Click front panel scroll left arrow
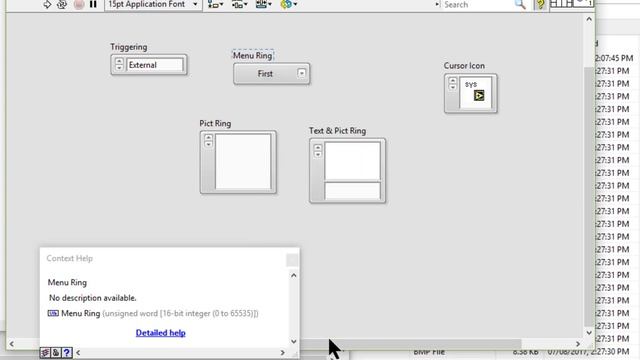Screen dimensions: 640x360 coord(11,344)
